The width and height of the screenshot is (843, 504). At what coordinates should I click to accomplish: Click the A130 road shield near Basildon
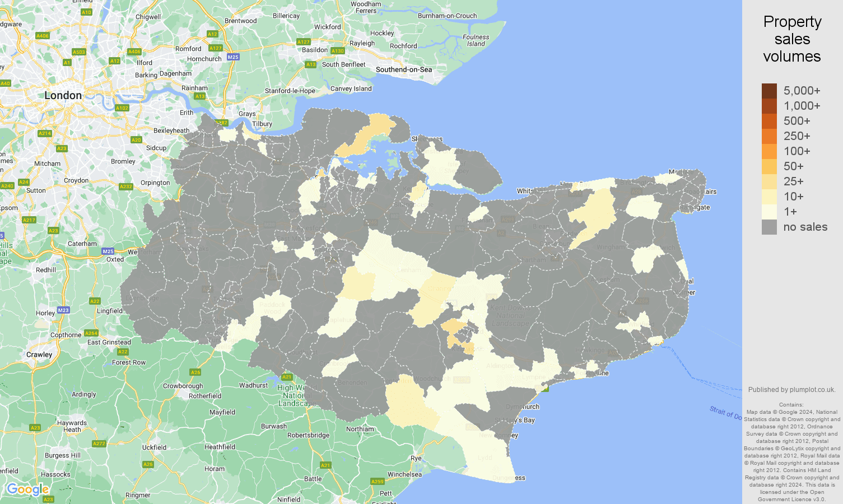(x=338, y=51)
